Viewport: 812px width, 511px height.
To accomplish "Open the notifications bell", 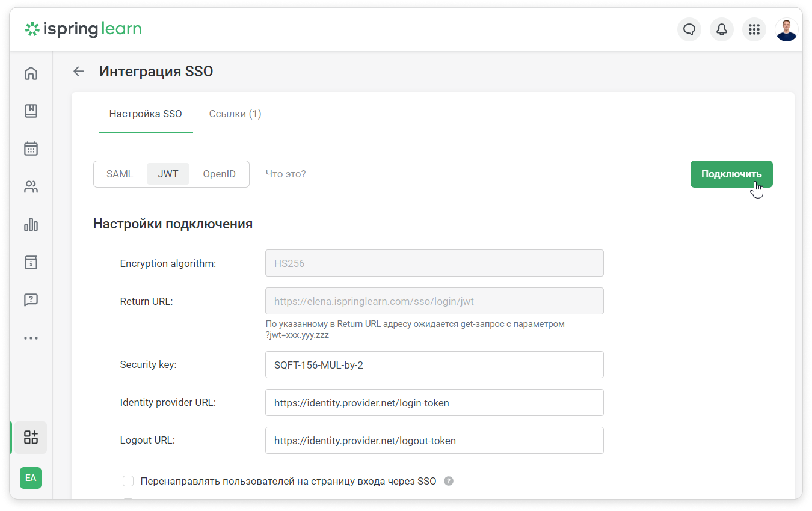I will tap(722, 29).
